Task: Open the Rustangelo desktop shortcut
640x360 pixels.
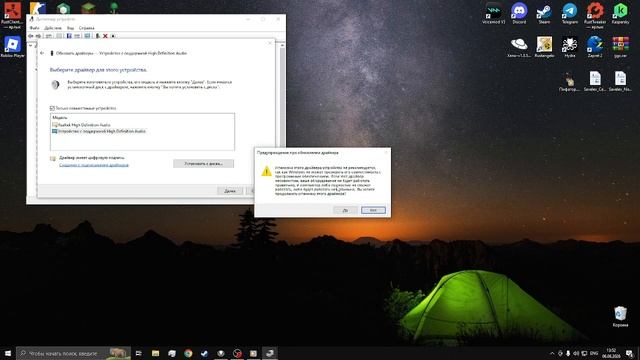Action: tap(544, 47)
